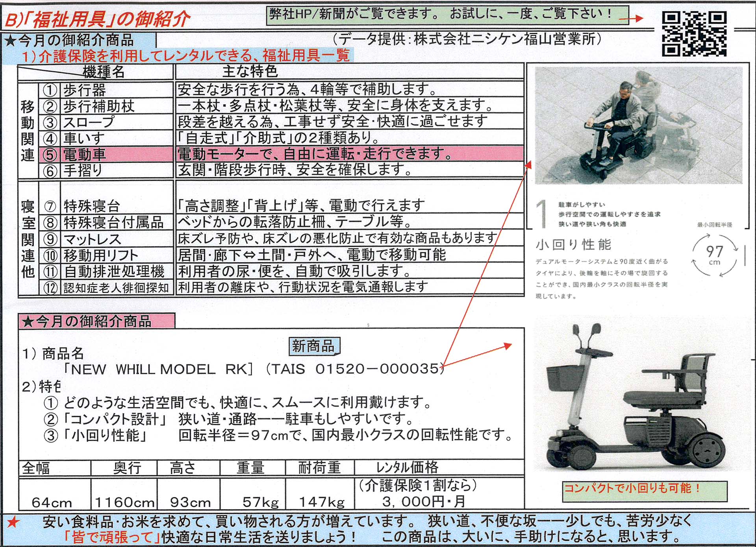Click the 3,000円・月 rental price cell
This screenshot has height=547, width=756.
point(424,501)
